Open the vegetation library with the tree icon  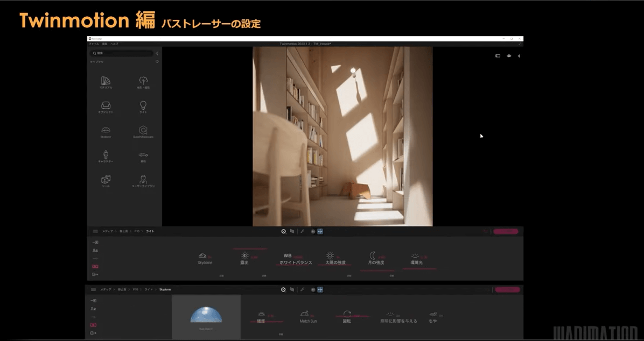coord(143,82)
